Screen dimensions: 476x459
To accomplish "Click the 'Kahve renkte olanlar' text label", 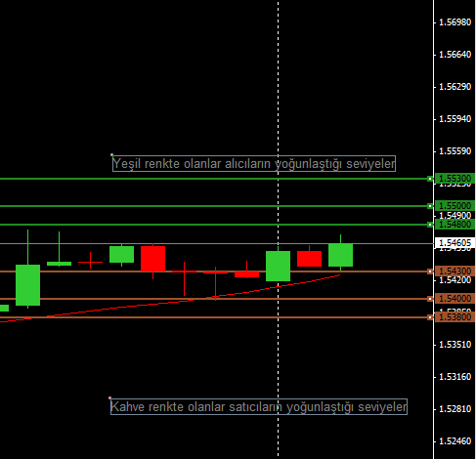I will 259,406.
